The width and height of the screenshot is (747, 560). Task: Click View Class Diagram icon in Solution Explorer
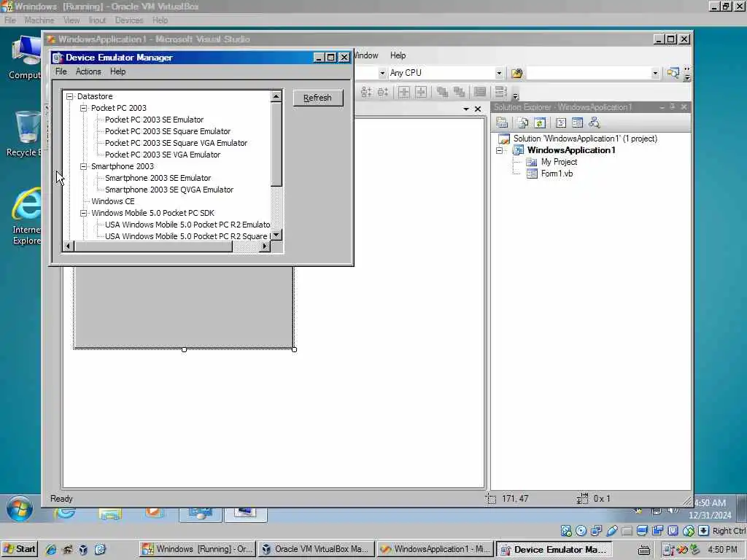coord(594,122)
